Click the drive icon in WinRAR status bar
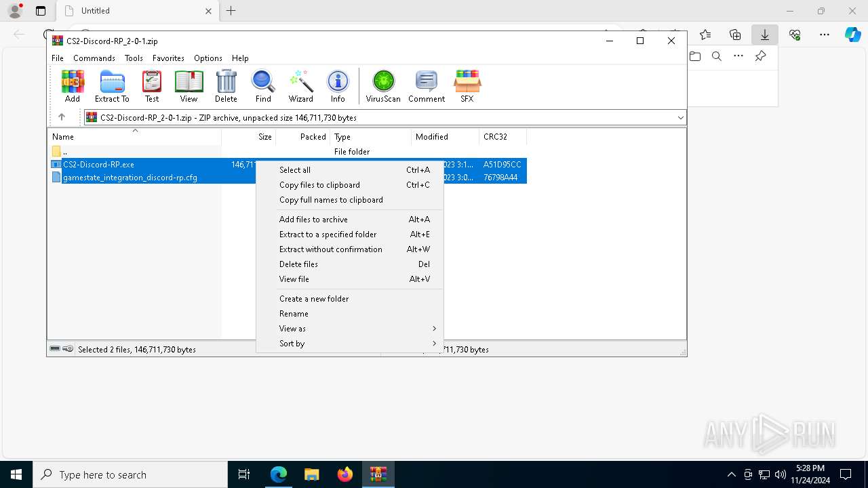The height and width of the screenshot is (488, 868). point(55,349)
